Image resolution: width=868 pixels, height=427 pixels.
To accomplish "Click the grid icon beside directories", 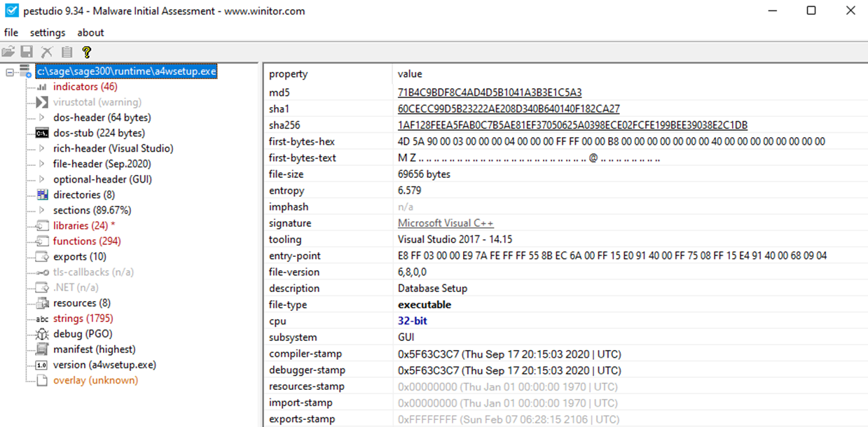I will (x=41, y=195).
